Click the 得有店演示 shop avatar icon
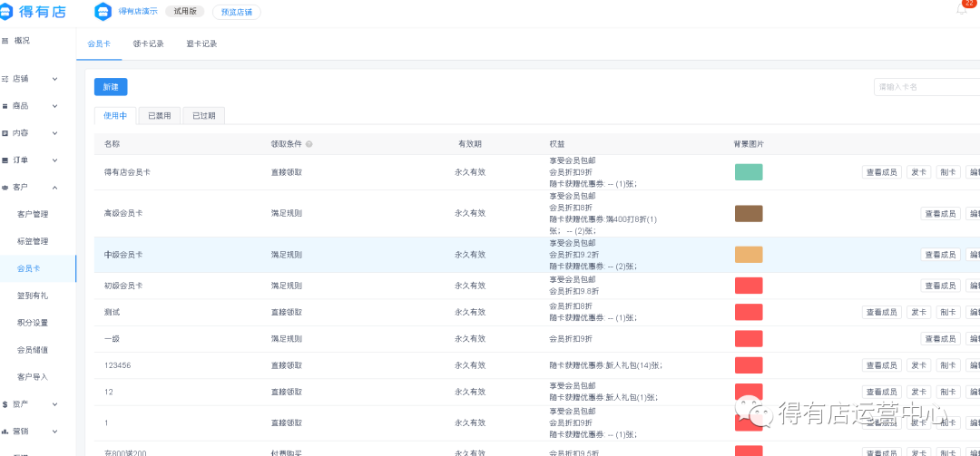This screenshot has height=456, width=980. (x=103, y=12)
